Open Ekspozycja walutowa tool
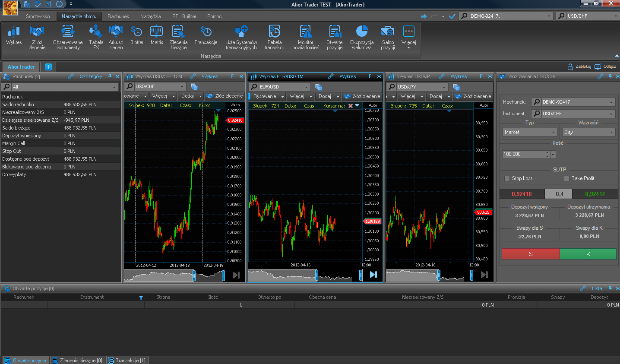 pos(362,38)
